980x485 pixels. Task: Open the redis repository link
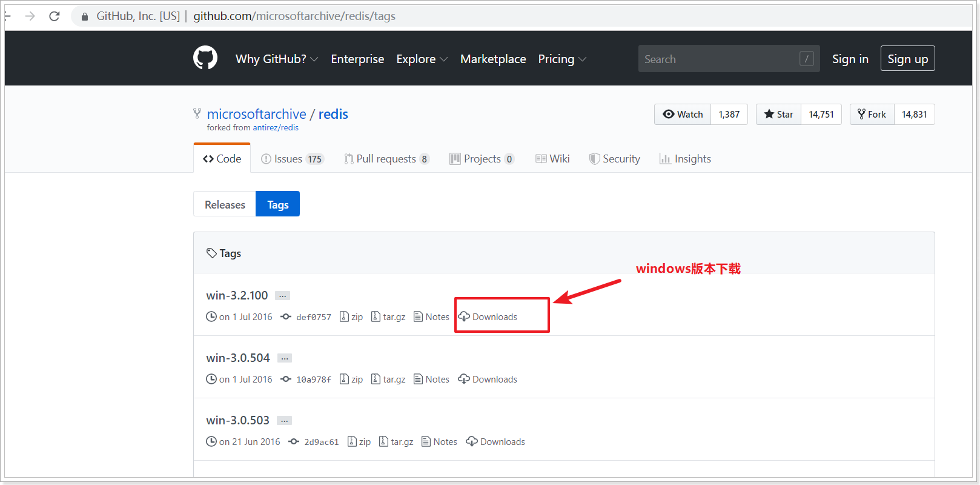(333, 114)
